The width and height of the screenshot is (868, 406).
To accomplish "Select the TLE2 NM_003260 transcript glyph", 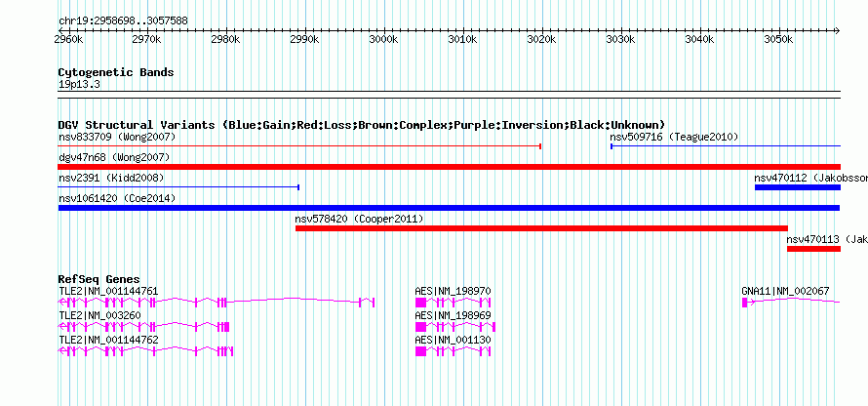I will point(144,327).
